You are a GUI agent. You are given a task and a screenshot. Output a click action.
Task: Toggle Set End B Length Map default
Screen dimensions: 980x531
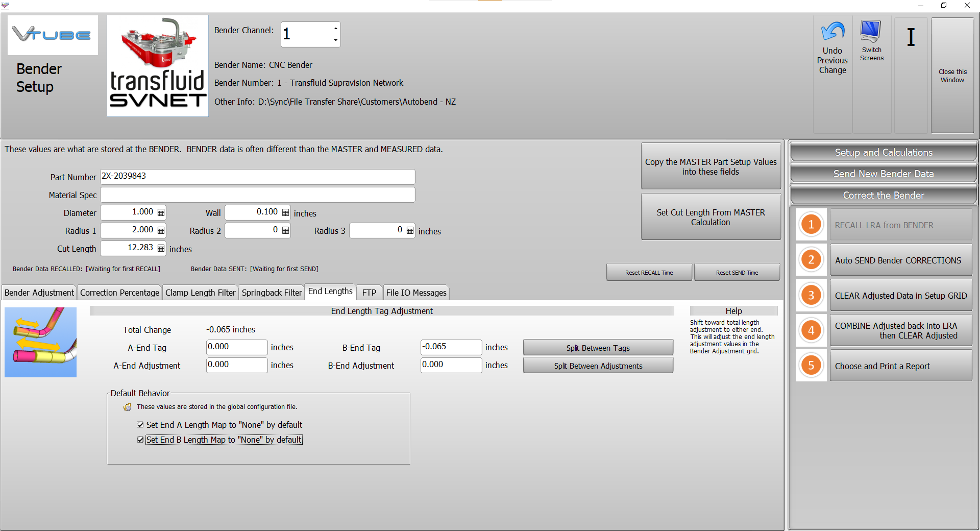click(x=140, y=440)
